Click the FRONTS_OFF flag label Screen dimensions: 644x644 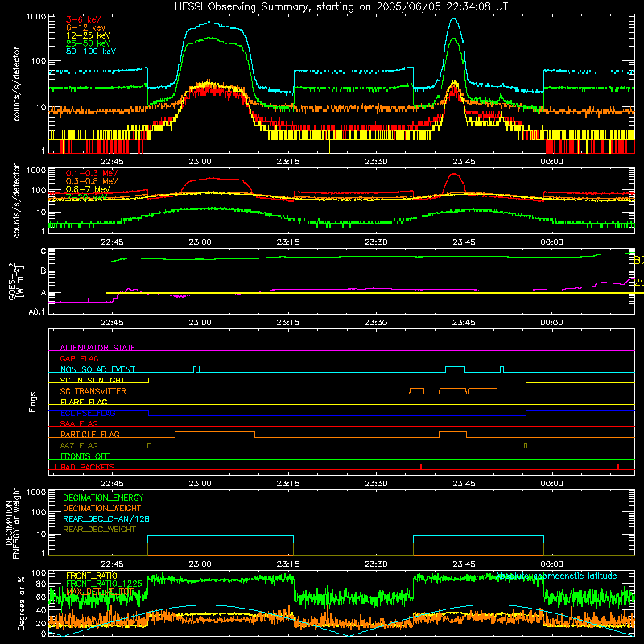pyautogui.click(x=85, y=456)
